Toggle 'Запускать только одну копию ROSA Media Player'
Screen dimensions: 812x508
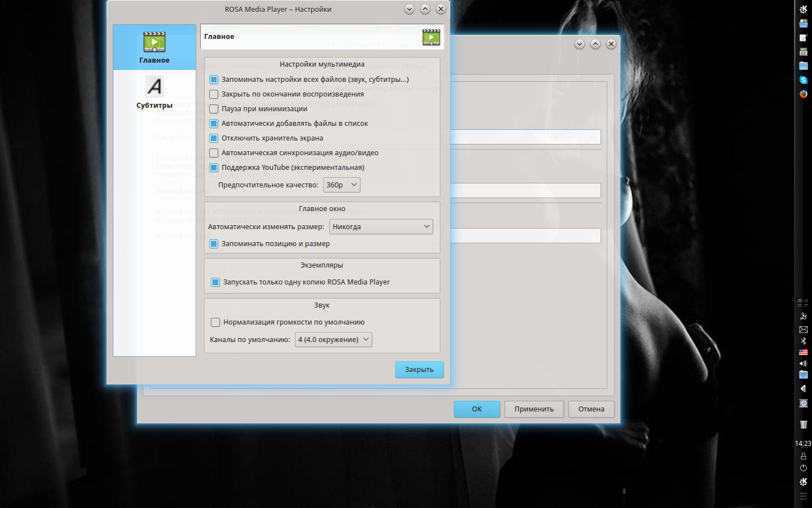[x=215, y=282]
